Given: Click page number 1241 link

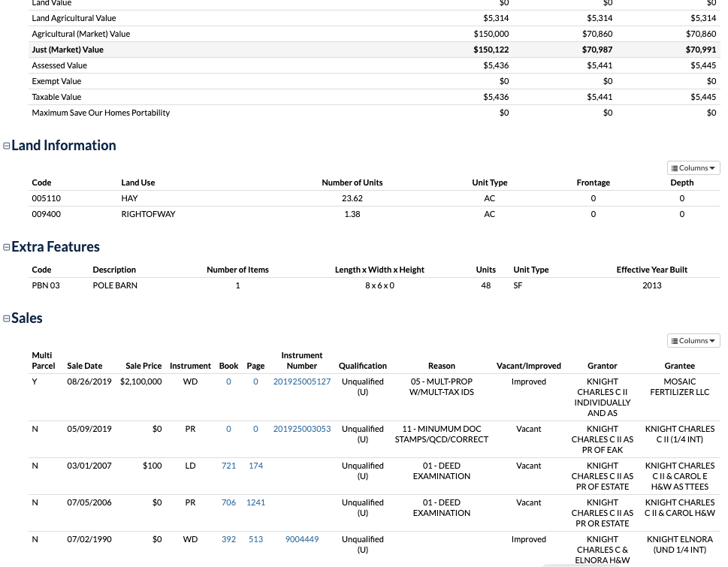Looking at the screenshot, I should [255, 502].
